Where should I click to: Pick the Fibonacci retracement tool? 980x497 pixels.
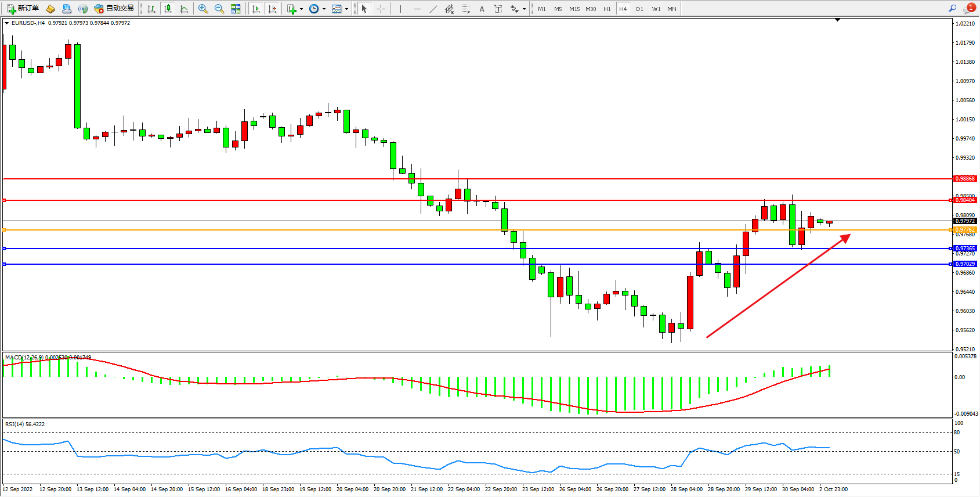click(x=465, y=9)
